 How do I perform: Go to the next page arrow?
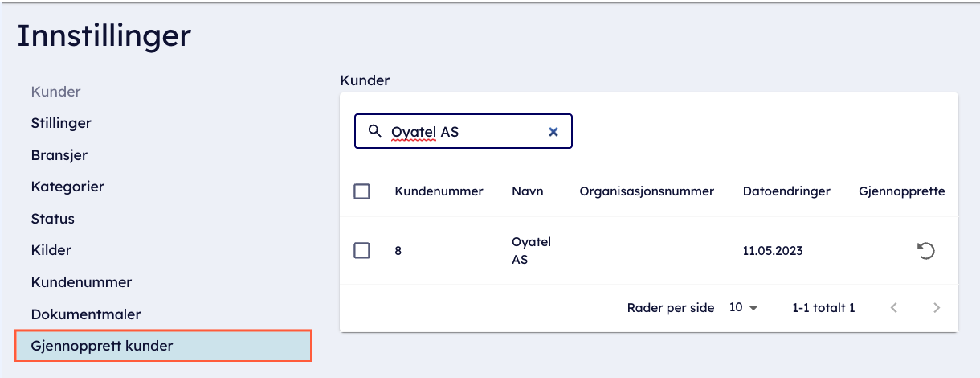tap(936, 307)
